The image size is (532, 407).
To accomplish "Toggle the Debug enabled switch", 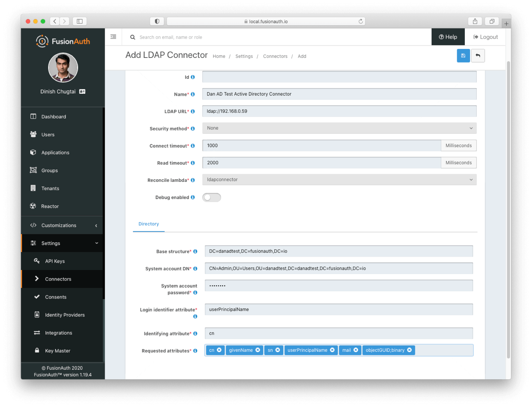I will [211, 197].
